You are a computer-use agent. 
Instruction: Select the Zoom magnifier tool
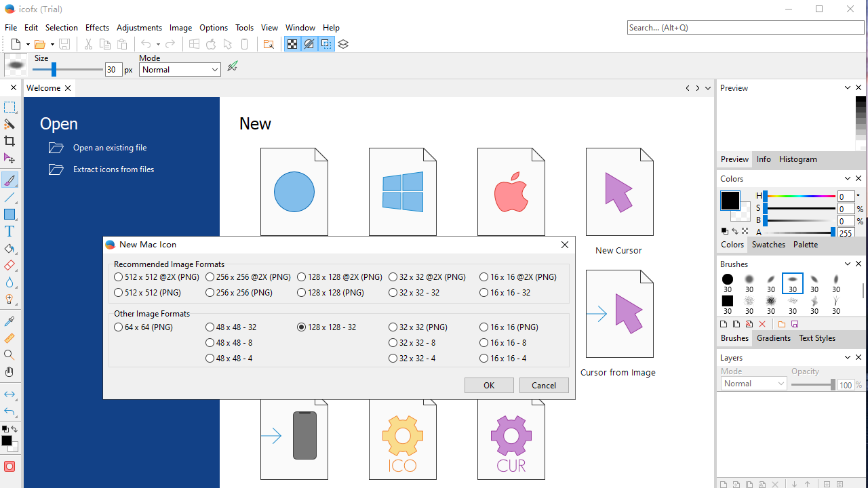point(9,355)
